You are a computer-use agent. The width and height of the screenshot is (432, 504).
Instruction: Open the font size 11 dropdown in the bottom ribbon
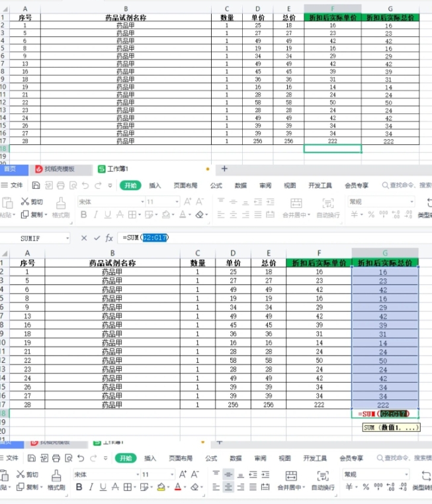click(x=172, y=474)
